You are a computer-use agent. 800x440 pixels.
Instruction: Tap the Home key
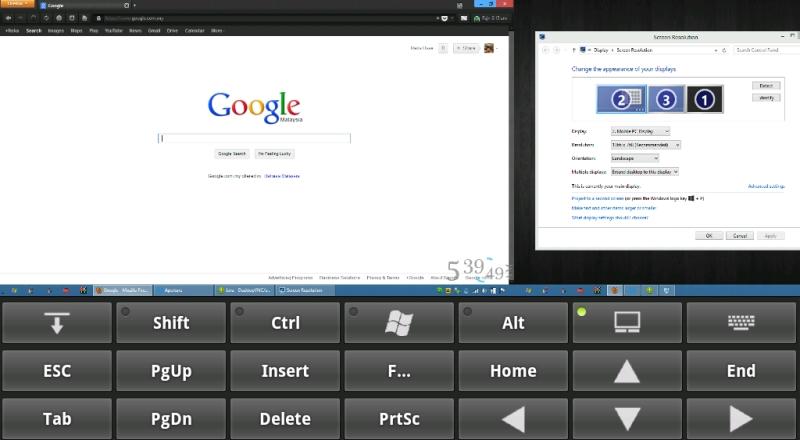(x=513, y=371)
